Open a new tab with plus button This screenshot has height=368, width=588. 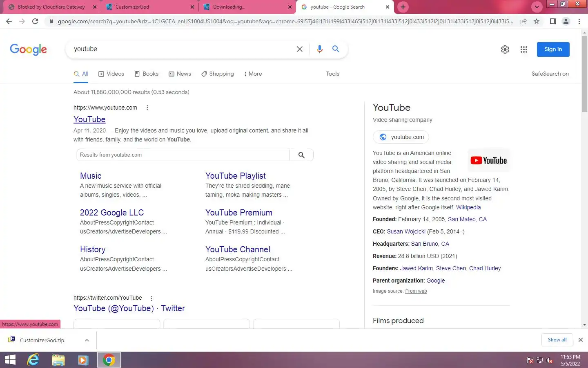pos(403,7)
